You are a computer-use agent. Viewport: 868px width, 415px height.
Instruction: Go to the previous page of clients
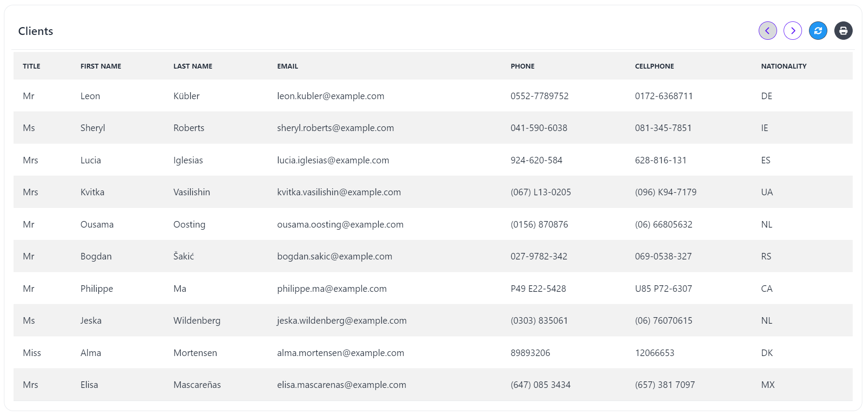(x=767, y=31)
